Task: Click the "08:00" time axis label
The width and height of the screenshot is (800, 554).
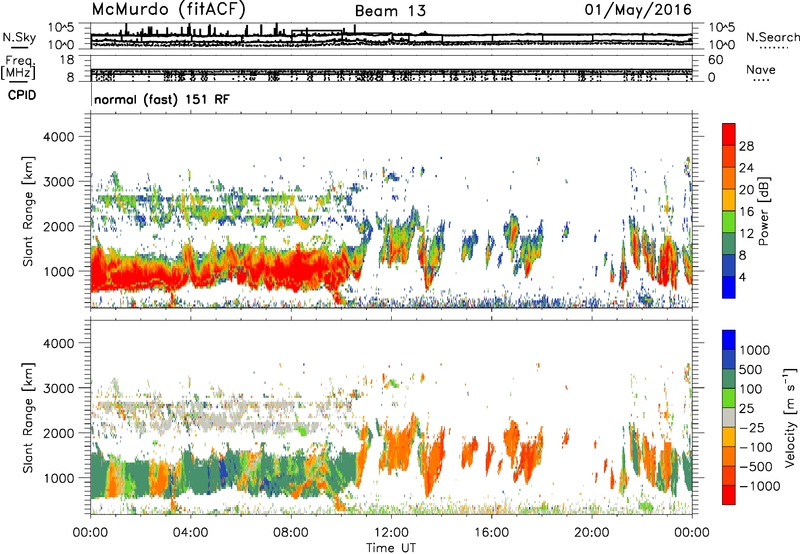Action: coord(291,533)
